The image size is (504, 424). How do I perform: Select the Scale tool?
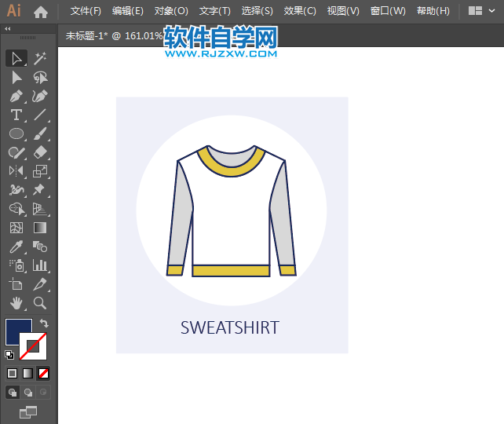click(x=40, y=171)
